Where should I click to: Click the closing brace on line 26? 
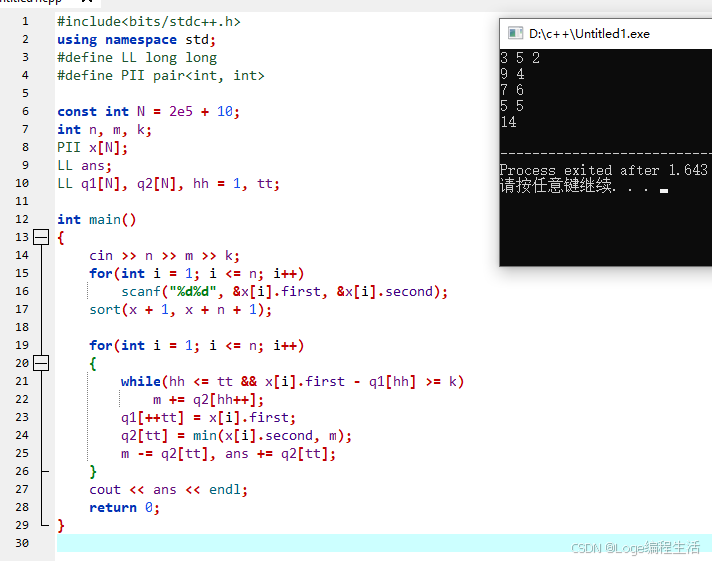pos(93,472)
